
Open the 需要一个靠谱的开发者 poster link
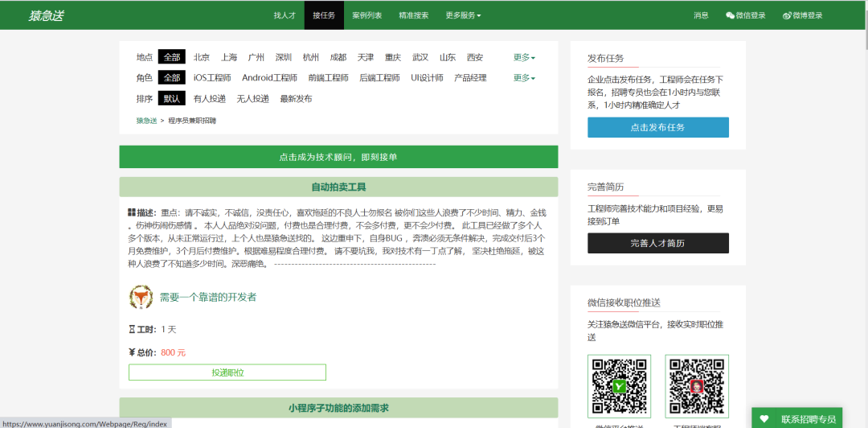208,297
